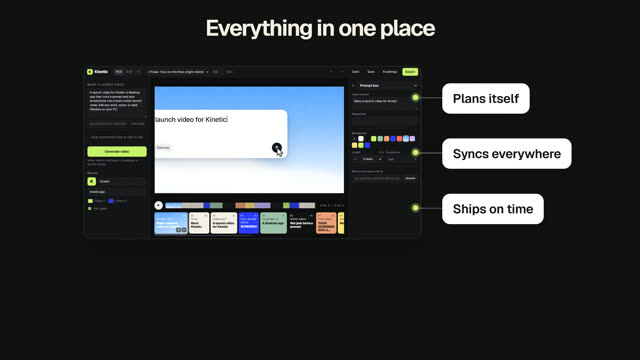The height and width of the screenshot is (360, 640).
Task: Click the green hotspot dot beside 'Plans itself'
Action: pyautogui.click(x=416, y=98)
